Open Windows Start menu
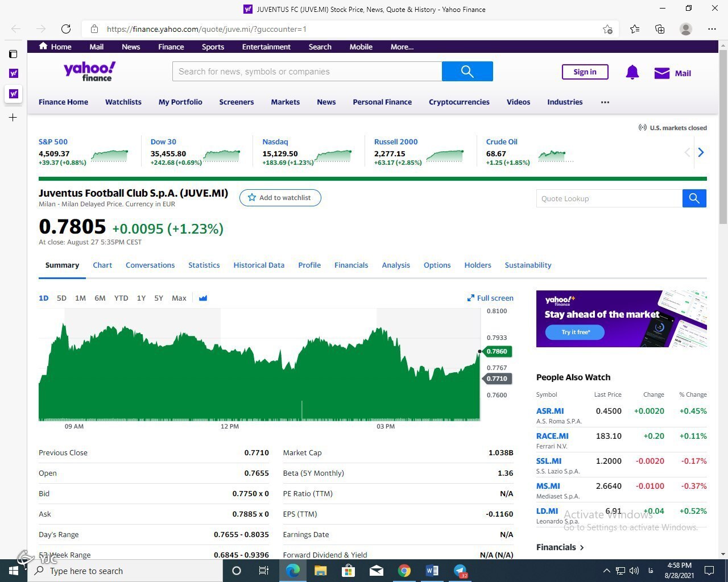 point(14,571)
